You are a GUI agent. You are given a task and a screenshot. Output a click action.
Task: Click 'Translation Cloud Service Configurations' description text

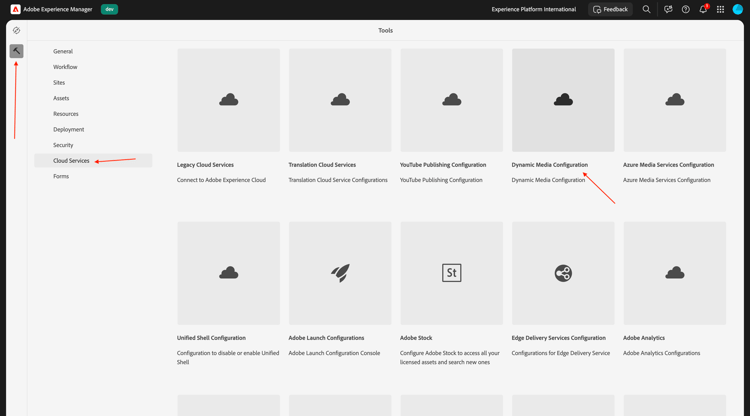pos(338,180)
